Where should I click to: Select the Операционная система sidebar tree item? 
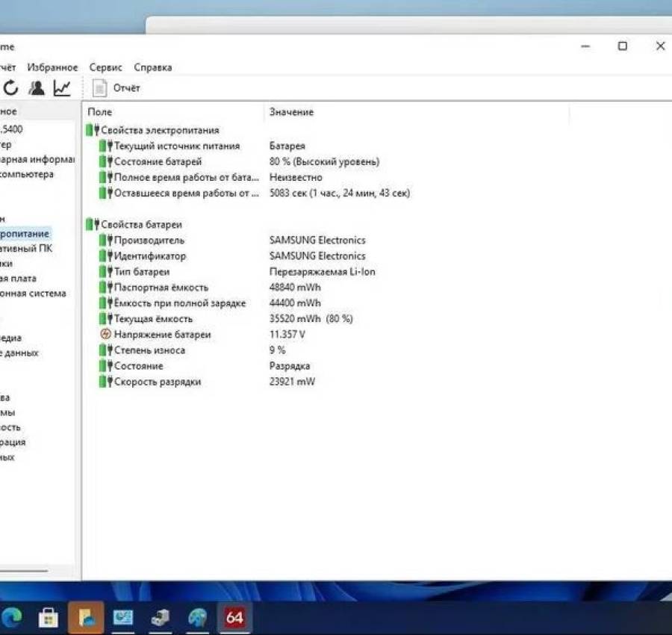pos(33,294)
